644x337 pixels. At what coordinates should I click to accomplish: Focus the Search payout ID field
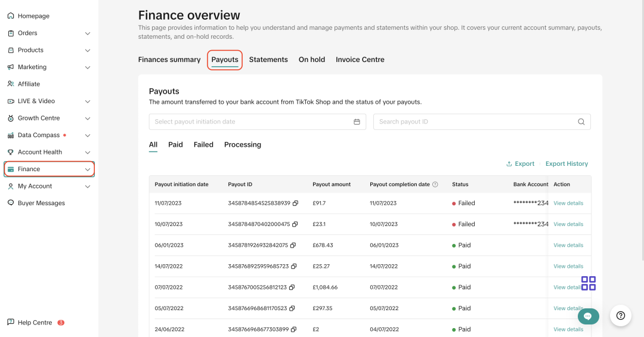point(475,122)
